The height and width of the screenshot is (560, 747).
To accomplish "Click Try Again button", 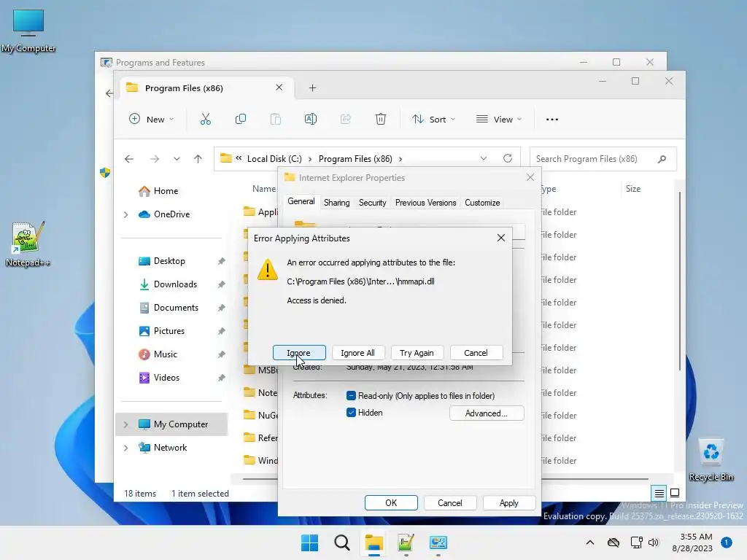I will pos(417,353).
